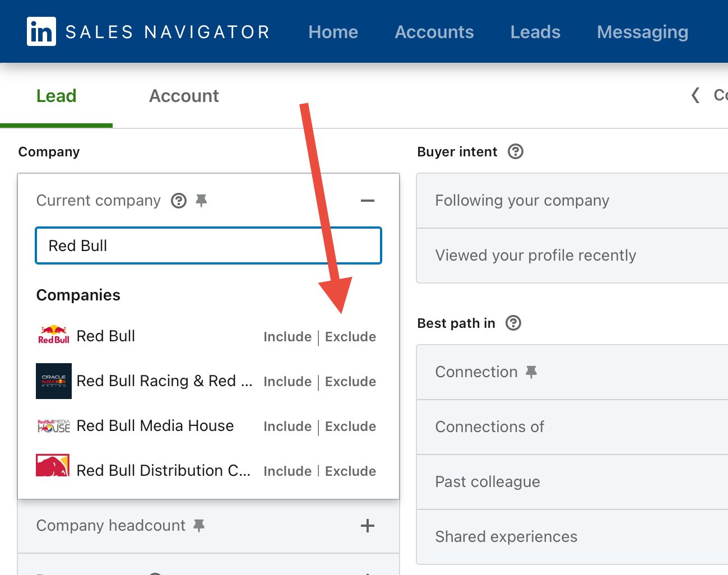
Task: Open the Leads menu in navigation
Action: 535,32
